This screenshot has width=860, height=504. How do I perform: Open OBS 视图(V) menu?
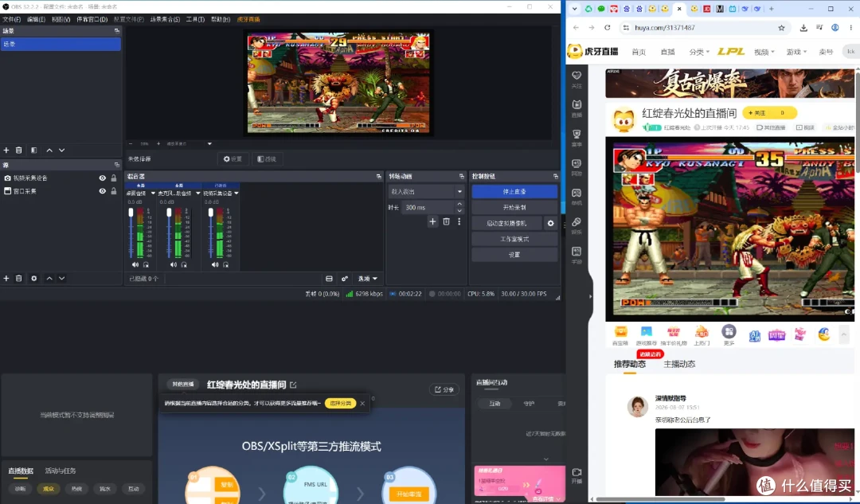coord(61,19)
